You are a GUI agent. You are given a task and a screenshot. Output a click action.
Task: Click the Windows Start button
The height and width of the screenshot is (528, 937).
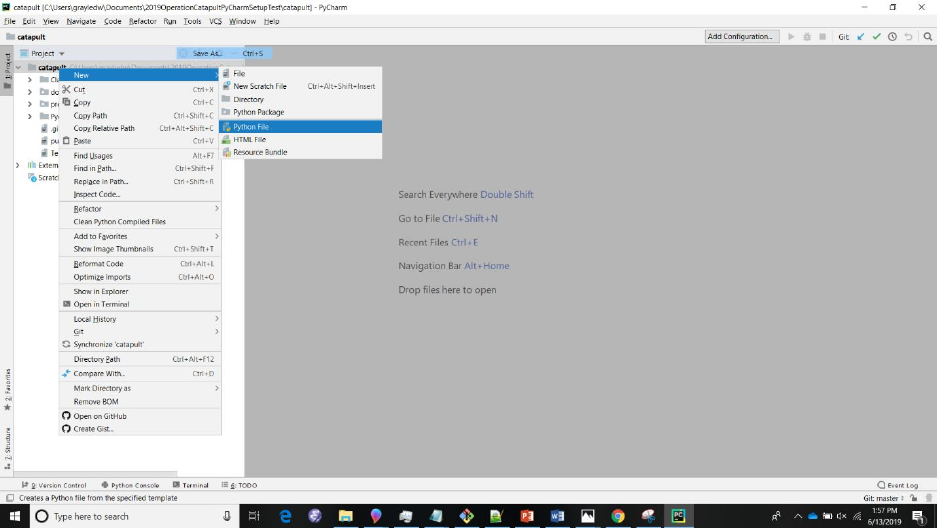[x=14, y=516]
